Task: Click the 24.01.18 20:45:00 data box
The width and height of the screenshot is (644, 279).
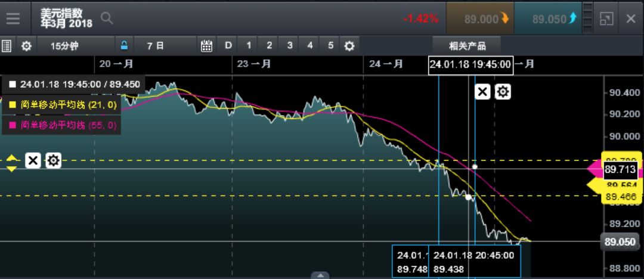Action: (475, 261)
